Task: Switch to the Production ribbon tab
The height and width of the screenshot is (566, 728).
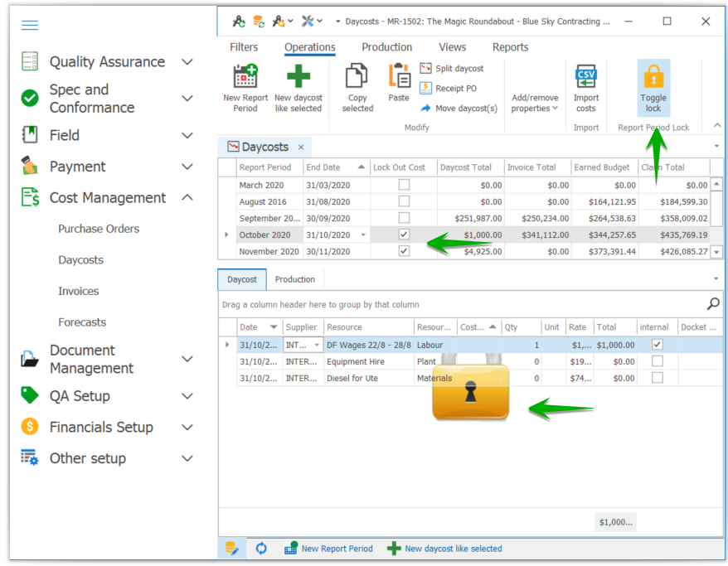Action: [386, 47]
